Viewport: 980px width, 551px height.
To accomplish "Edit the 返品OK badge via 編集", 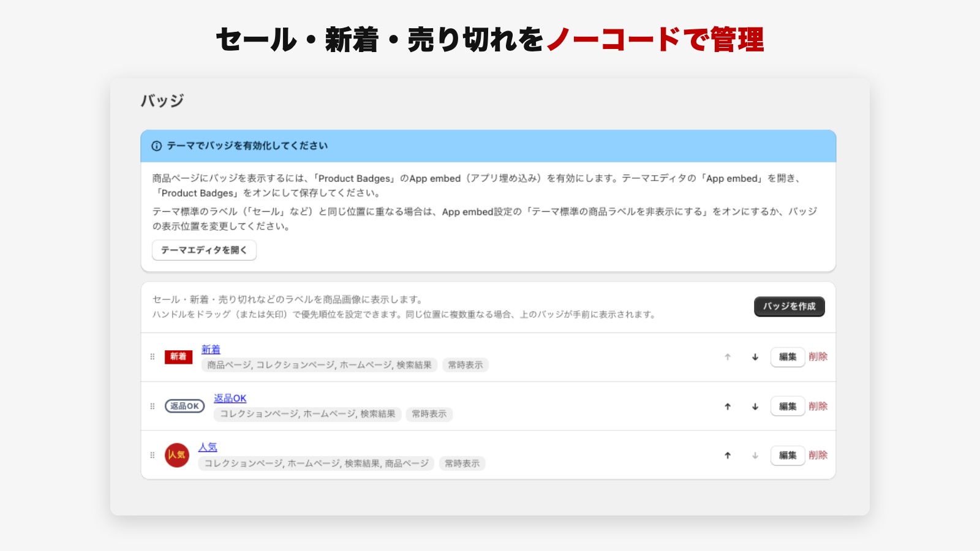I will pos(788,407).
